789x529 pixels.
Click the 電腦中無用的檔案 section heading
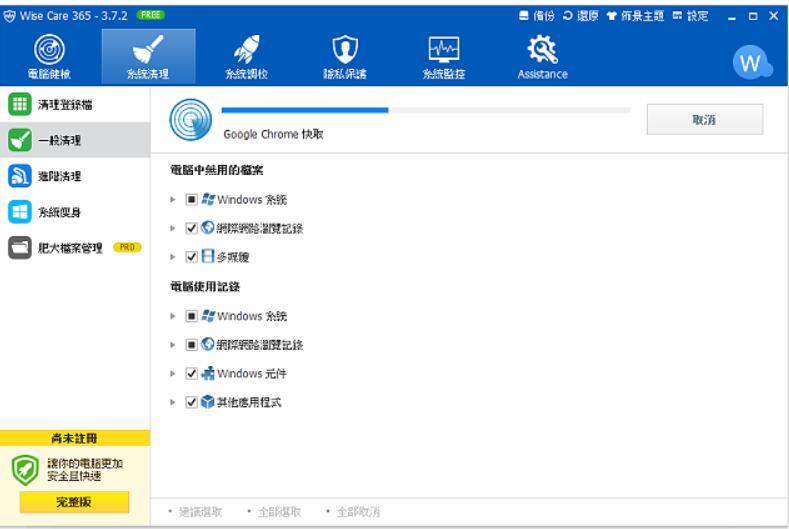(216, 170)
